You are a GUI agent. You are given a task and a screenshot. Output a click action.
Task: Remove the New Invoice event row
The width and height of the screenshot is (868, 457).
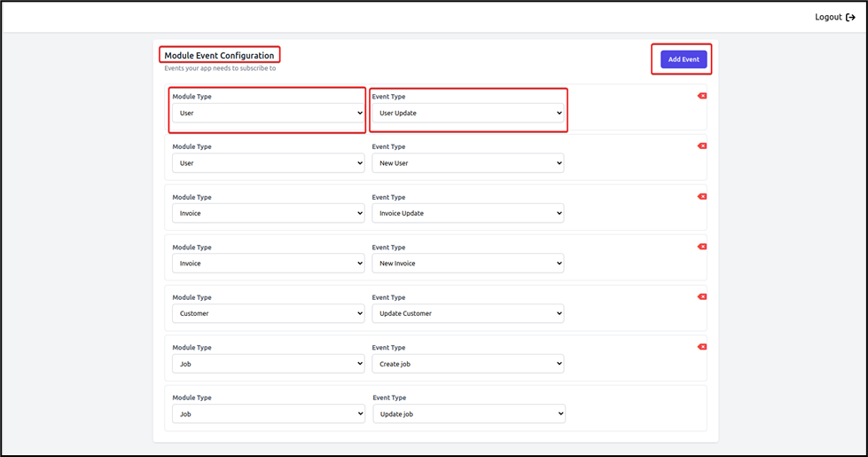(702, 247)
